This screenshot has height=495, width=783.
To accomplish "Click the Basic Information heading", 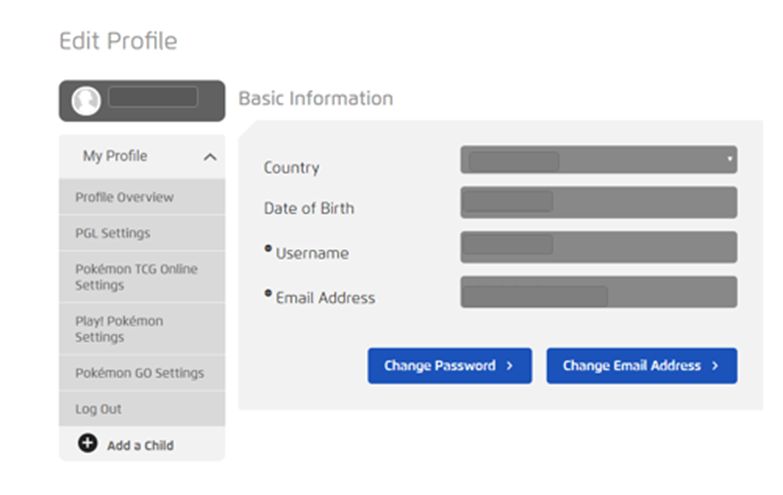I will pyautogui.click(x=316, y=98).
